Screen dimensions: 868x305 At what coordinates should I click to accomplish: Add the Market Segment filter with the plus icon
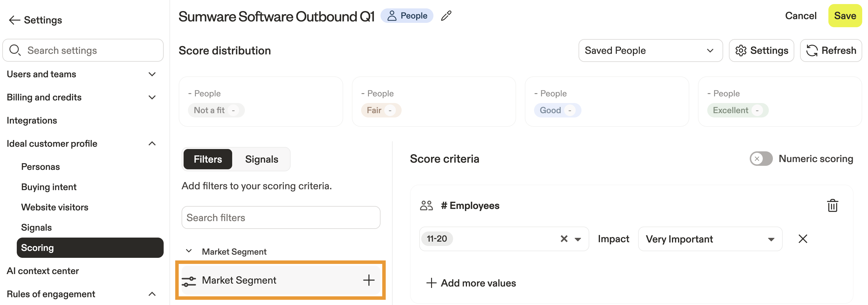click(x=369, y=280)
